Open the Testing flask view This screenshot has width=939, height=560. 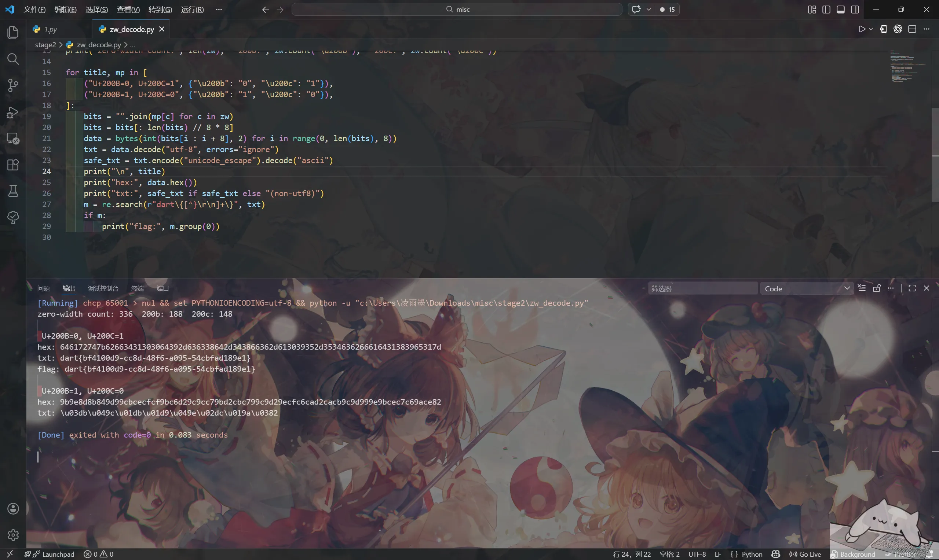click(13, 191)
